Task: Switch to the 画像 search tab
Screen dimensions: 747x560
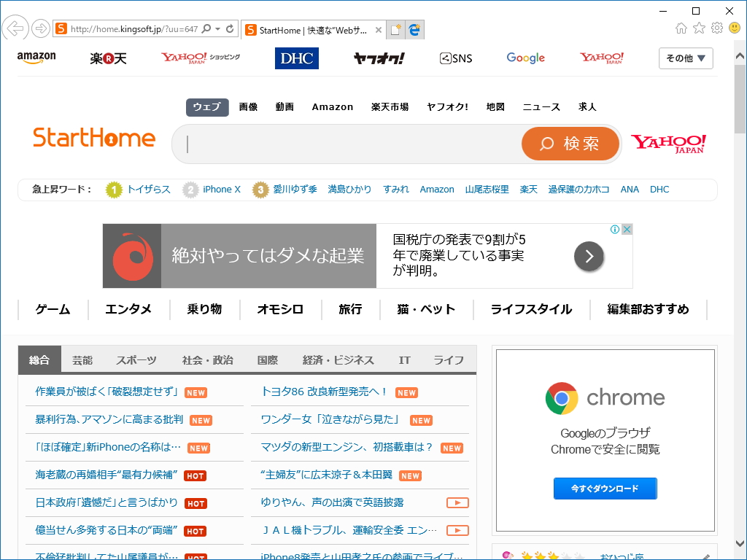Action: pyautogui.click(x=249, y=106)
